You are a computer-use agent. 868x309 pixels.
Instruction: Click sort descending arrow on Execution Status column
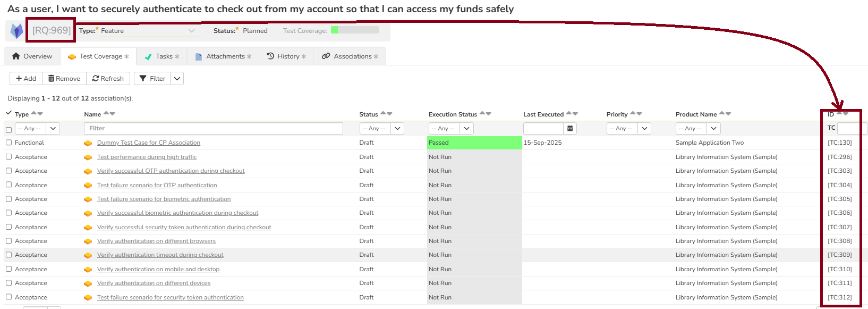488,114
